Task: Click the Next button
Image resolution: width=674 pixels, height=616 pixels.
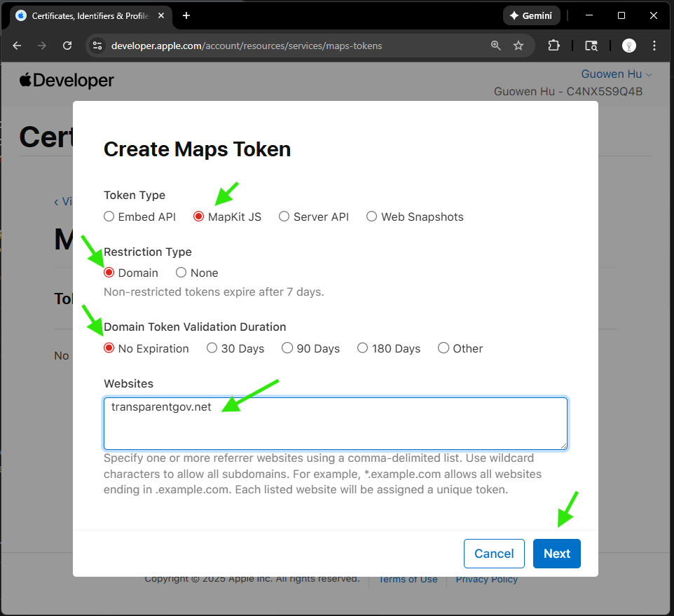Action: pyautogui.click(x=556, y=554)
